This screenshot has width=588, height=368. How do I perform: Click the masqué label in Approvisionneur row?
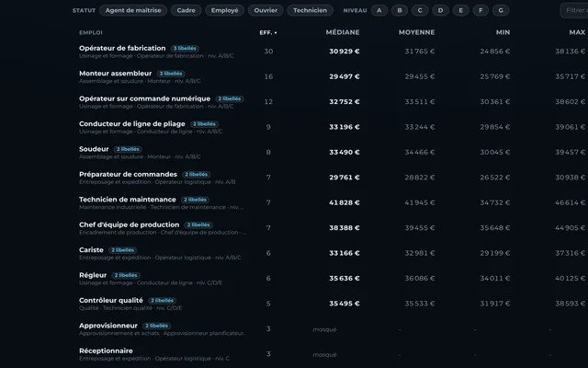(324, 329)
